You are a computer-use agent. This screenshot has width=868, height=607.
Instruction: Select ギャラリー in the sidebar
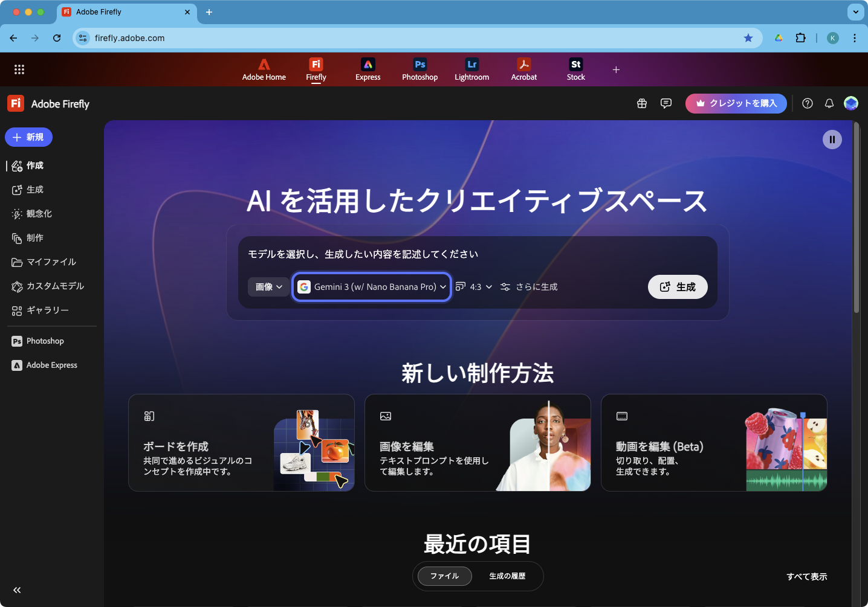[47, 310]
